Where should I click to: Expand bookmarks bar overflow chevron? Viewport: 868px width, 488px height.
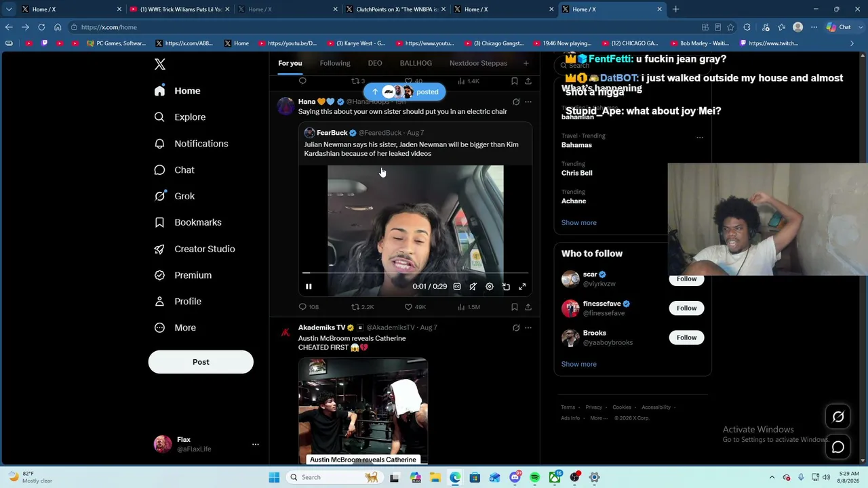[852, 43]
